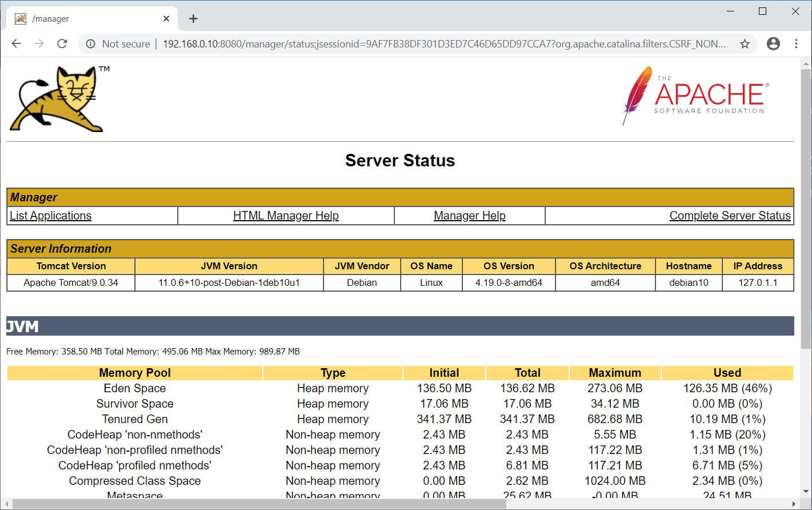The width and height of the screenshot is (812, 510).
Task: Click the Survivor Space row label
Action: tap(135, 404)
